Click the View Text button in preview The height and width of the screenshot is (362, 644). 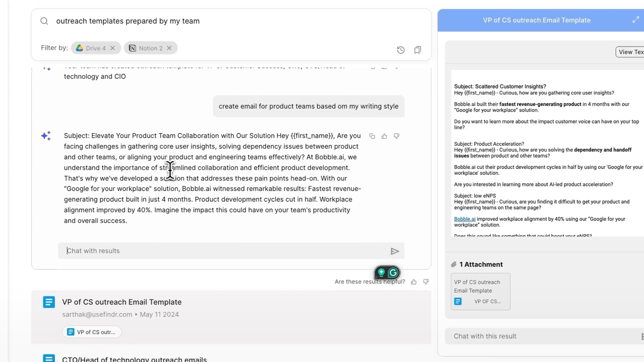click(x=630, y=52)
